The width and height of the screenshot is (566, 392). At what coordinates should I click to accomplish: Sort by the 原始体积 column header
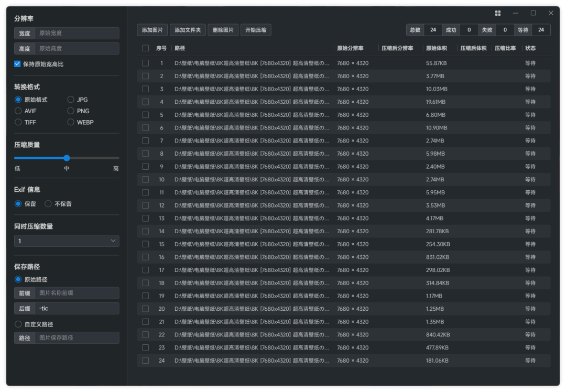pos(436,48)
